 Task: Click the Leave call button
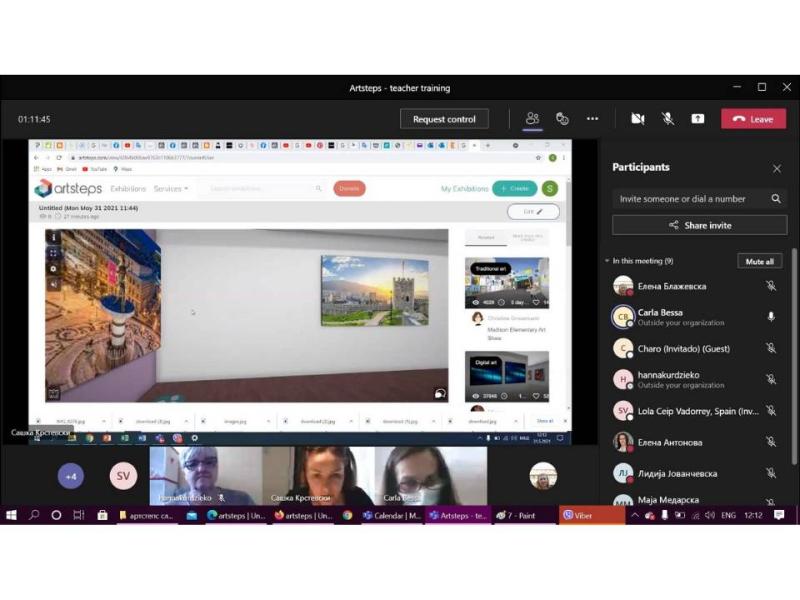(753, 119)
